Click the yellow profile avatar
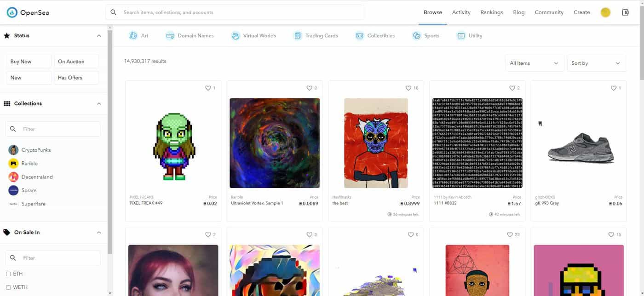 point(605,12)
